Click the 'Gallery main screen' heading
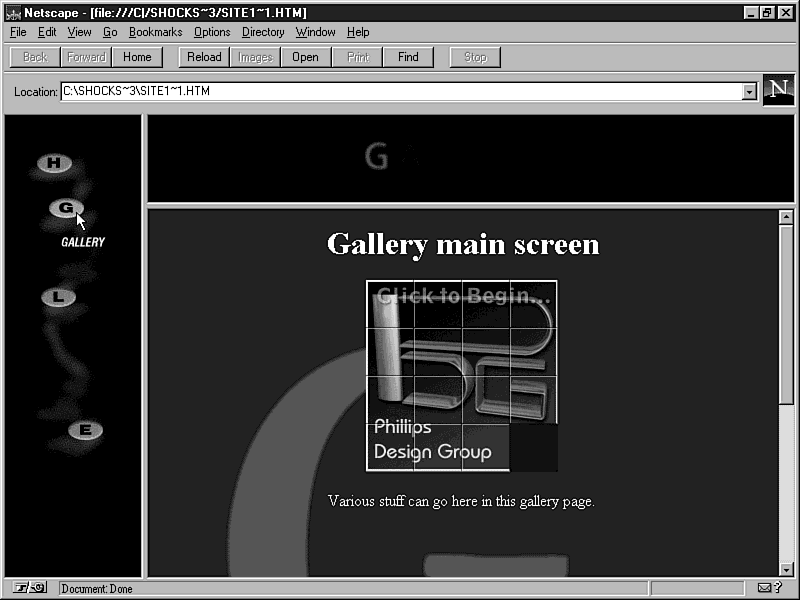 [463, 244]
